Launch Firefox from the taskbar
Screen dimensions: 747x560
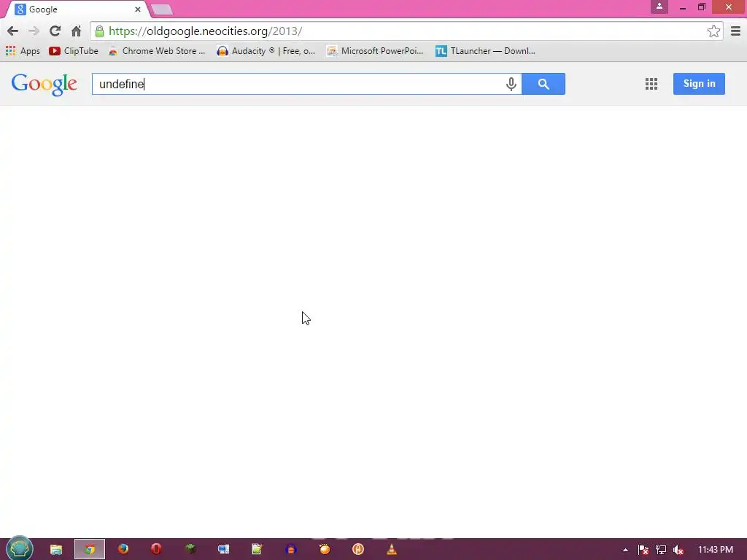click(123, 549)
